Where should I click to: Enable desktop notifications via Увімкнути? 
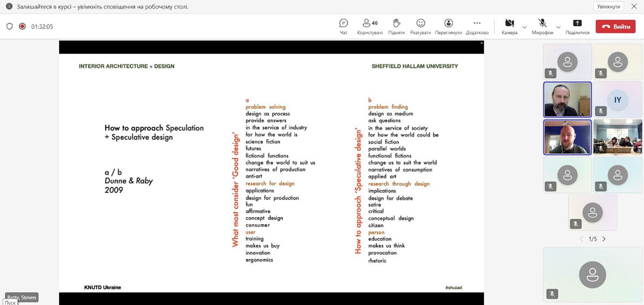(609, 6)
